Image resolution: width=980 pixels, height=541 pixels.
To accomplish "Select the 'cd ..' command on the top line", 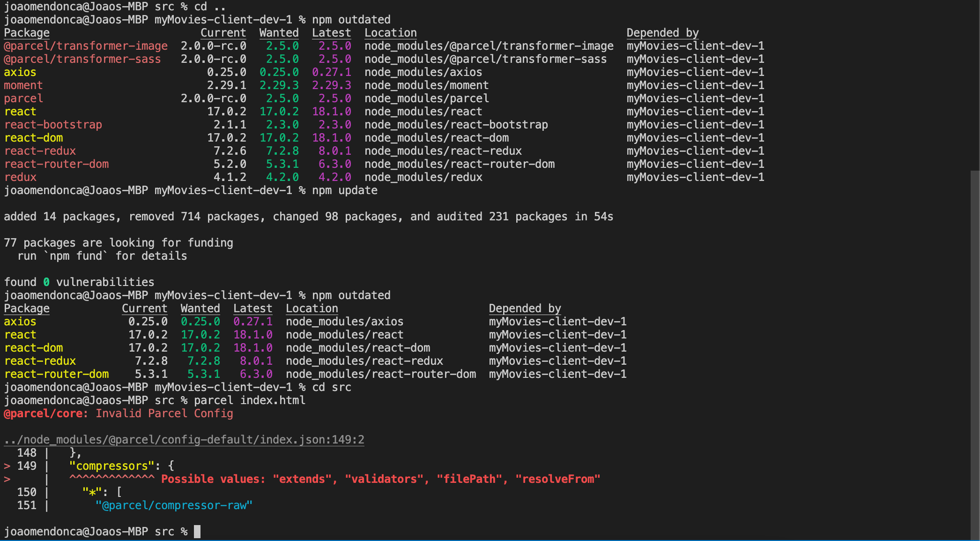I will [x=210, y=7].
